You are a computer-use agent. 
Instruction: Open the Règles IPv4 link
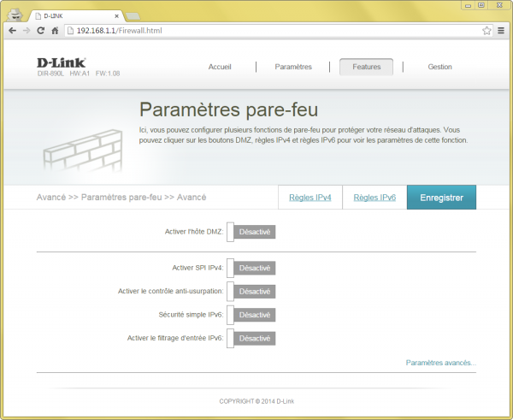click(310, 198)
